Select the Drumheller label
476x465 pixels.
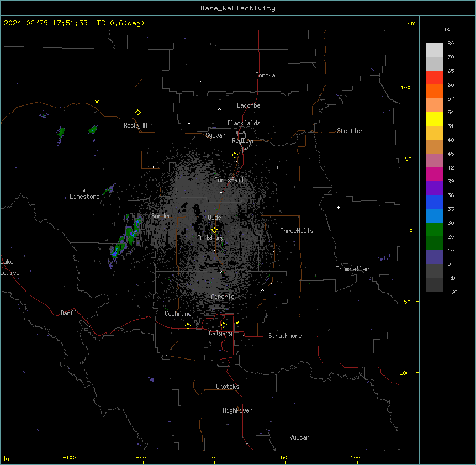coord(352,269)
